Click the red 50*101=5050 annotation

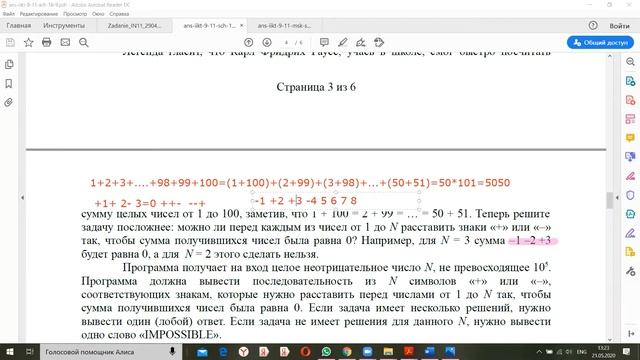coord(474,182)
